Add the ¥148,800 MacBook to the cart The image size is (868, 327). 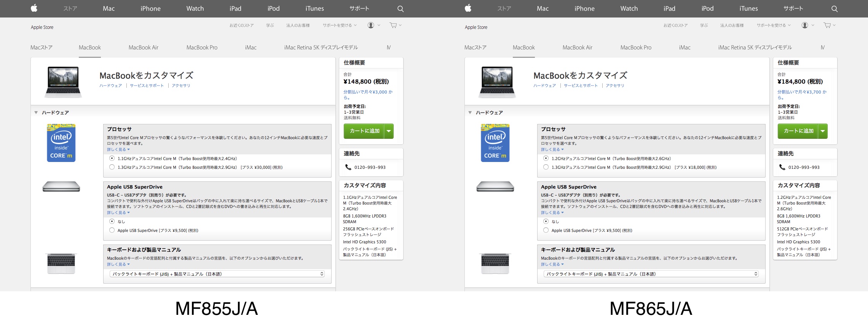click(364, 131)
